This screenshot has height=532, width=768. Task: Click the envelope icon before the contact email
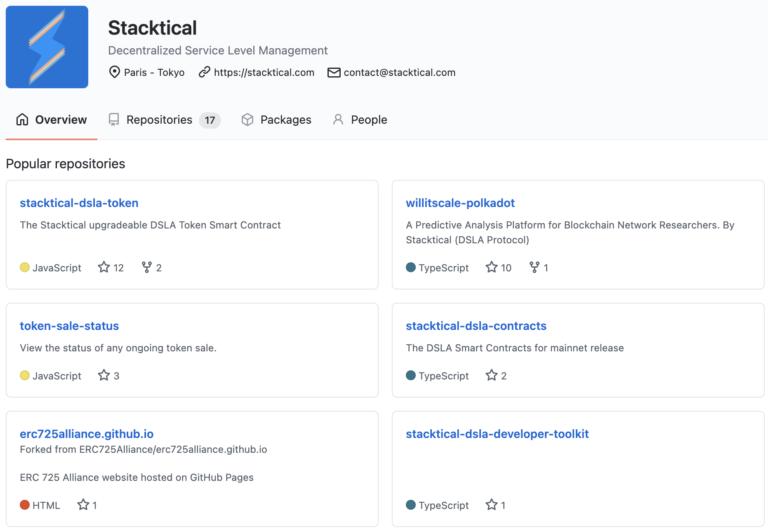tap(334, 73)
